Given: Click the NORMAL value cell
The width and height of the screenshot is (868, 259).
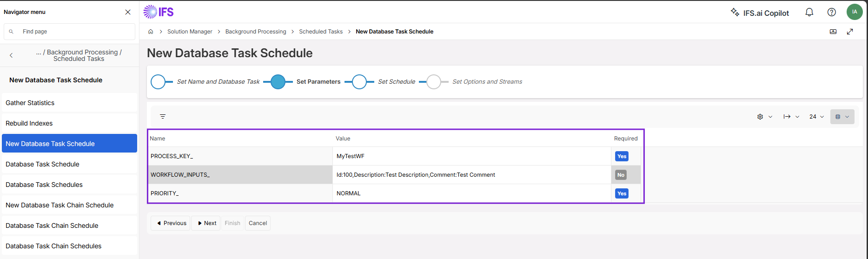Looking at the screenshot, I should tap(472, 193).
